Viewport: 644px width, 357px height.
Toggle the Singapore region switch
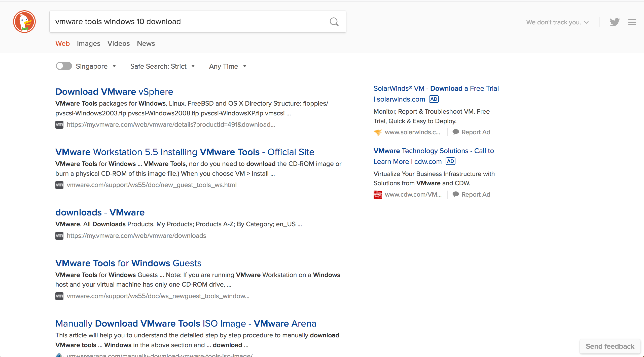tap(64, 66)
